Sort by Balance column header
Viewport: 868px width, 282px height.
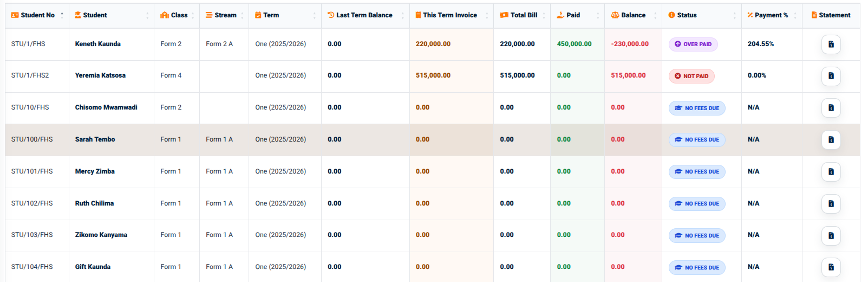tap(633, 15)
